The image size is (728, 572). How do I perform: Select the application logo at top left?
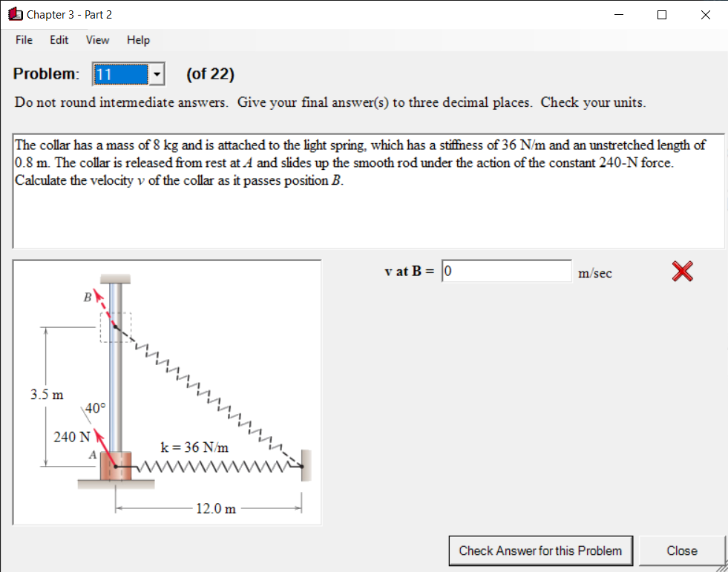[x=16, y=14]
